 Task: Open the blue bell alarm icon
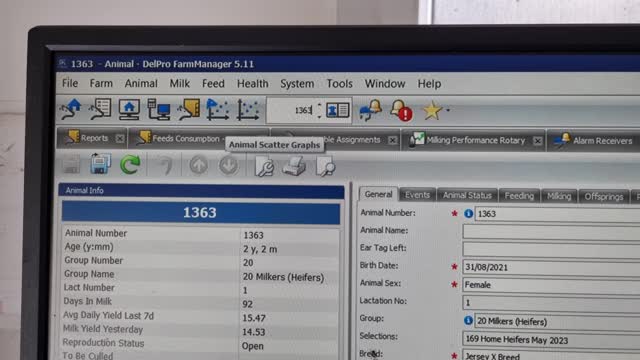point(371,110)
